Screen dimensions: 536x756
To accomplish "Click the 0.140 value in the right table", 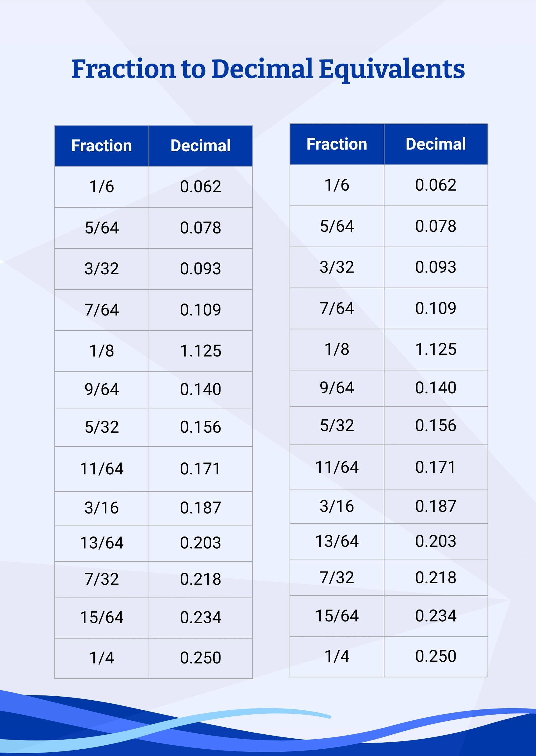I will [x=436, y=388].
